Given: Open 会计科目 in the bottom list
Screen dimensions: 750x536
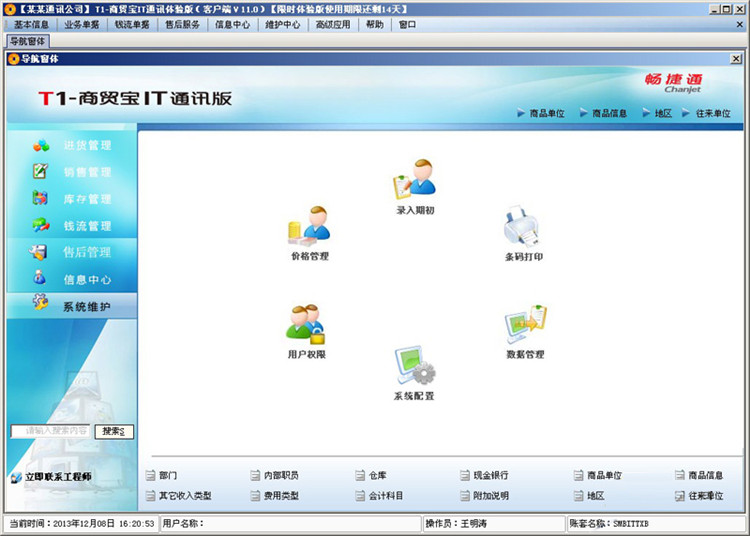Looking at the screenshot, I should [380, 496].
